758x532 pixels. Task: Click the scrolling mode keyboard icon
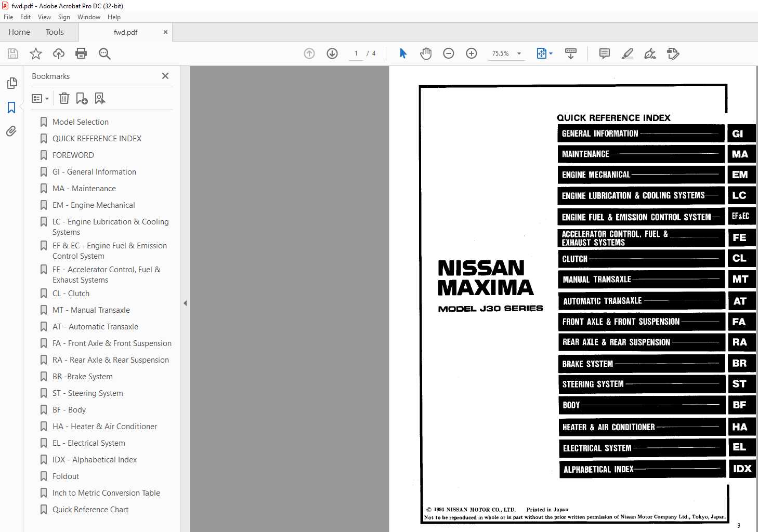click(x=571, y=54)
